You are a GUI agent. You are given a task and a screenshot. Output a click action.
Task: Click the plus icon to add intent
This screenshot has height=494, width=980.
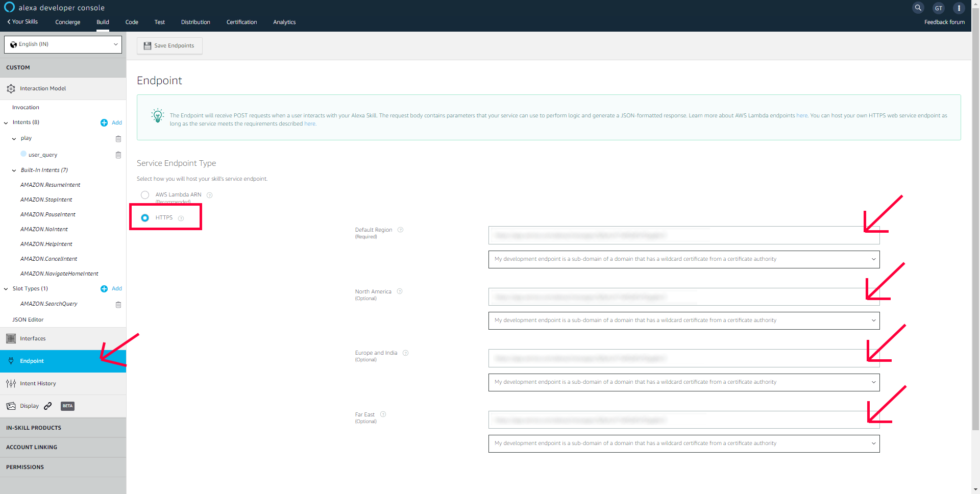104,122
